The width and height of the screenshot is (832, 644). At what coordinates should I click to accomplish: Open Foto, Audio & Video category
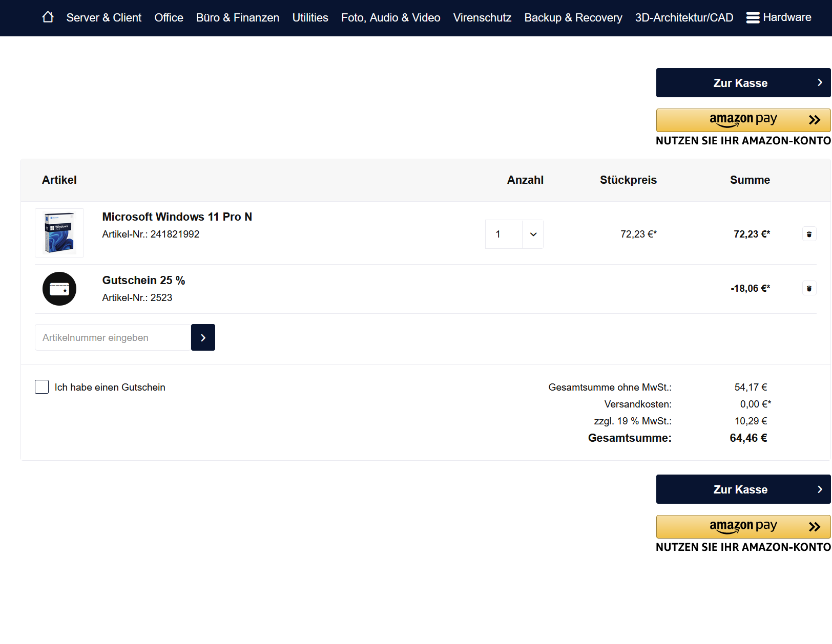click(x=391, y=17)
